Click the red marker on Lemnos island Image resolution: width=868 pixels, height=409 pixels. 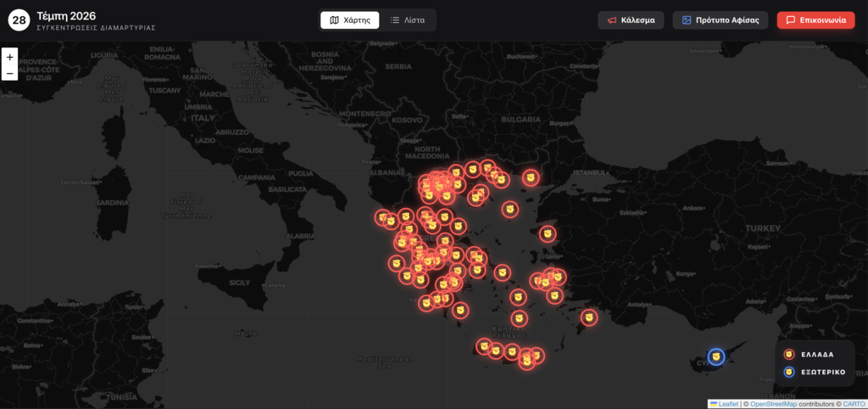point(509,209)
